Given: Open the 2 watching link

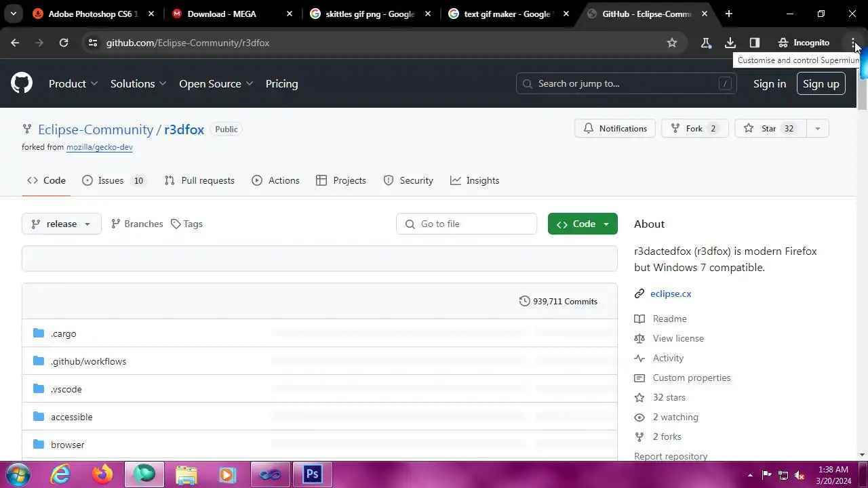Looking at the screenshot, I should (666, 417).
